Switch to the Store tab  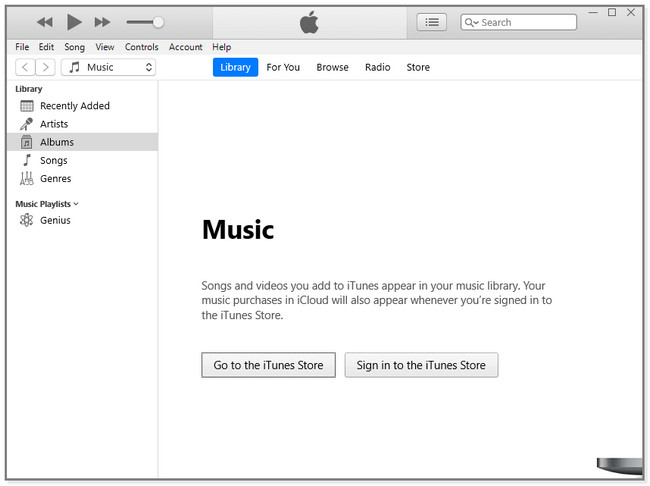418,67
